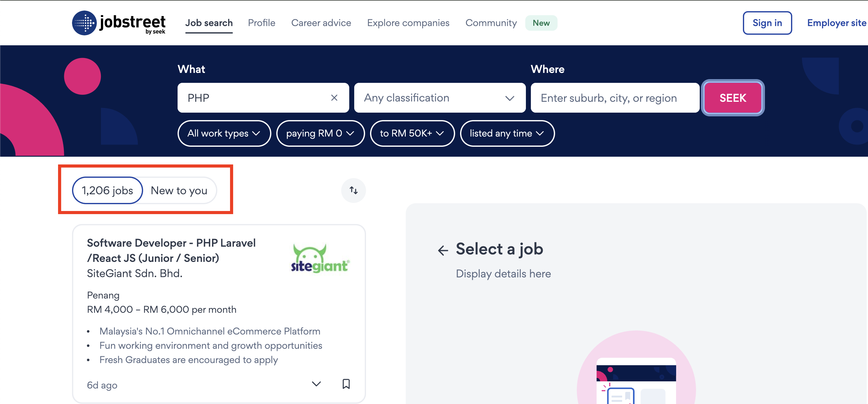Visit the Community section
Image resolution: width=868 pixels, height=404 pixels.
click(x=491, y=23)
